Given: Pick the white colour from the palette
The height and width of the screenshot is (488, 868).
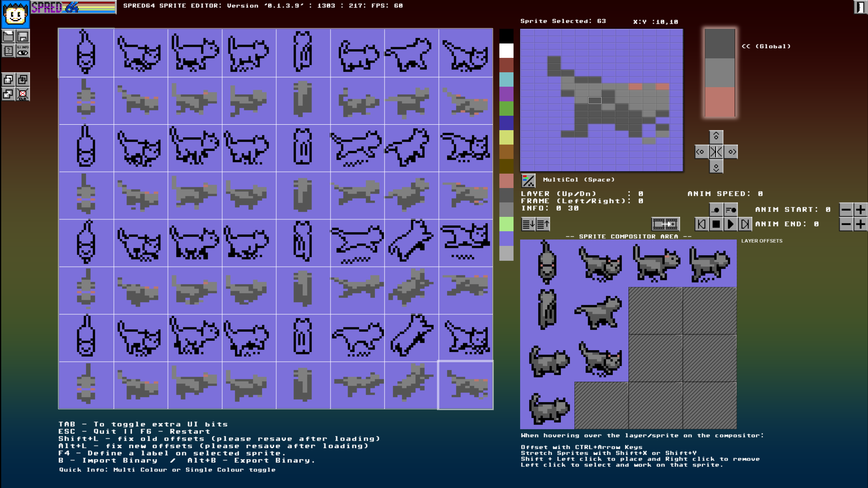Looking at the screenshot, I should (506, 51).
